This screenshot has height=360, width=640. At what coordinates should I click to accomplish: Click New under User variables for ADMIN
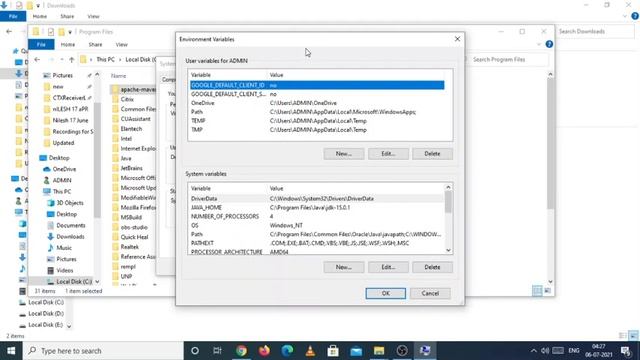click(344, 154)
